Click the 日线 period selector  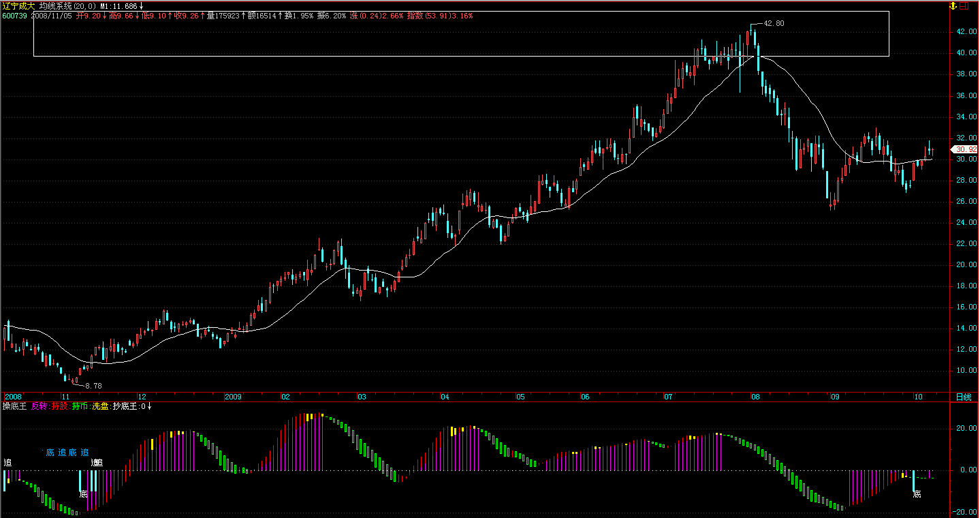tap(964, 397)
